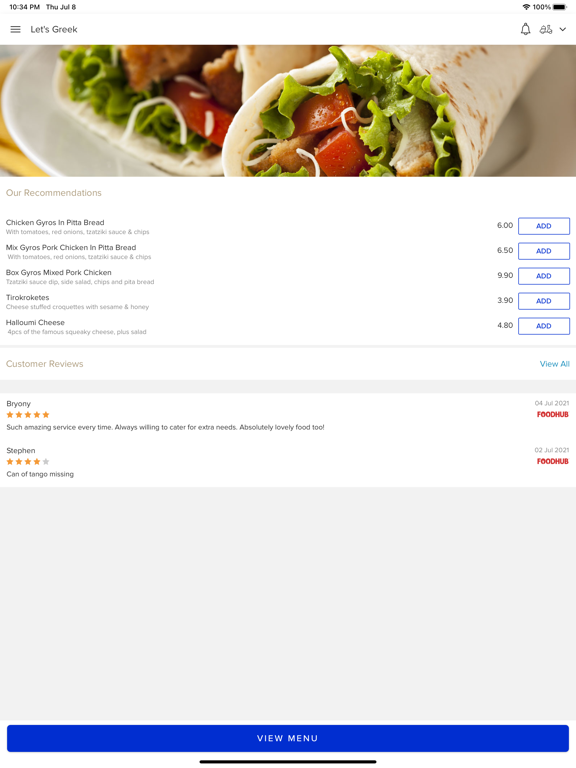The width and height of the screenshot is (576, 768).
Task: Expand the order type dropdown chevron
Action: [x=563, y=29]
